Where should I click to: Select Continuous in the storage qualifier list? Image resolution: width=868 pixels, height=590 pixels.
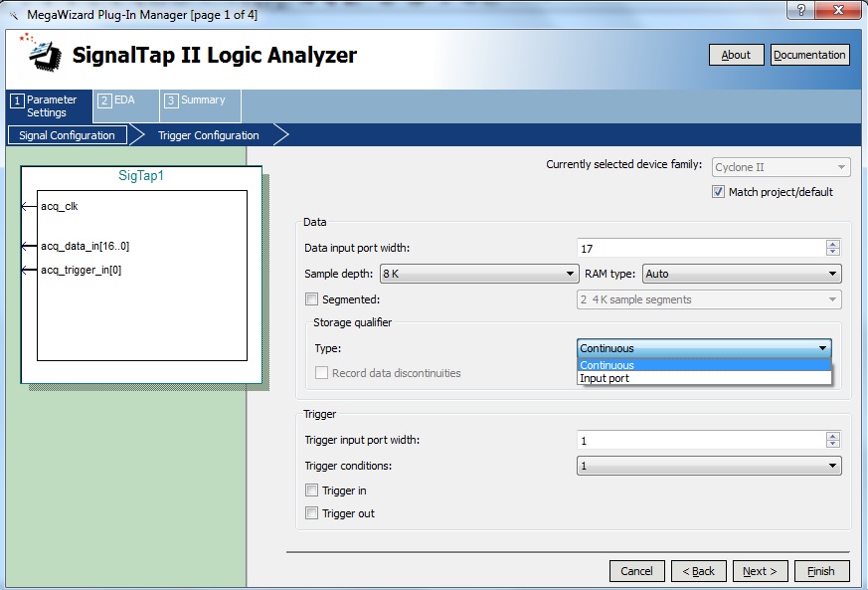[x=607, y=365]
